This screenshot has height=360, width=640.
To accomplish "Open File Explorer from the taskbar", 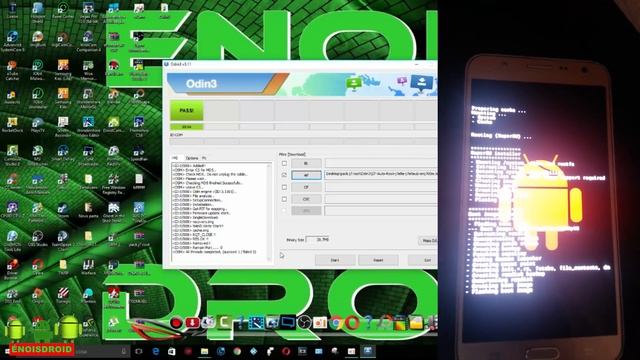I will click(x=204, y=351).
